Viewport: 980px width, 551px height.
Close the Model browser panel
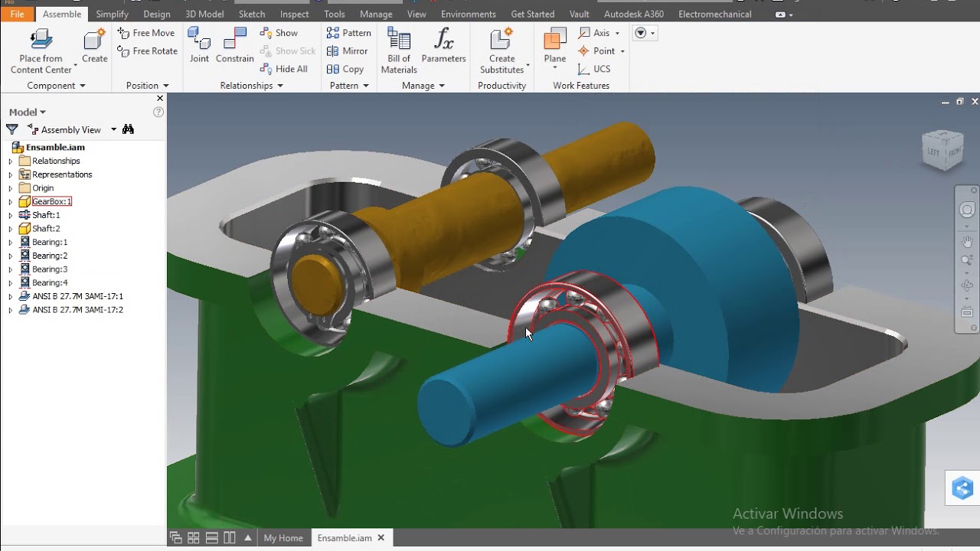[160, 99]
